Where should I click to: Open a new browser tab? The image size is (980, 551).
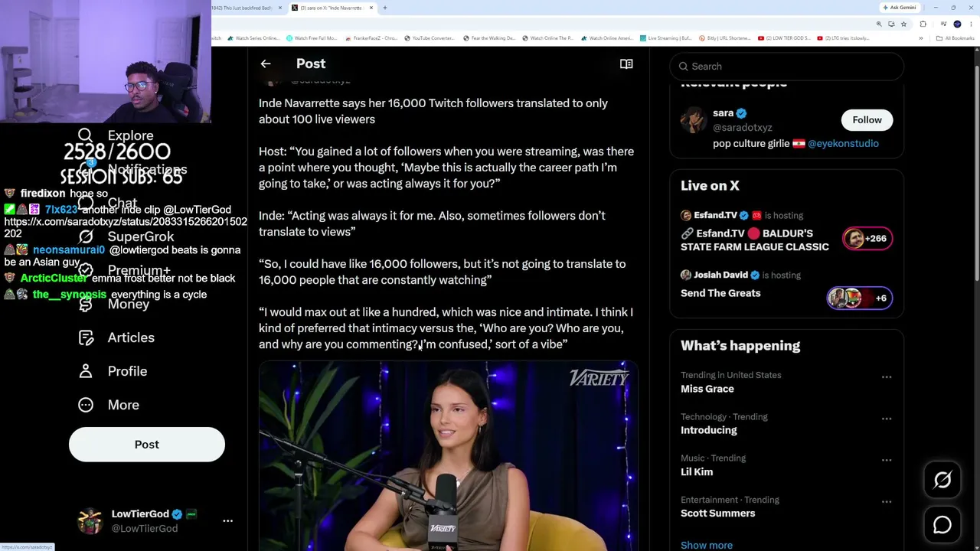pyautogui.click(x=384, y=8)
